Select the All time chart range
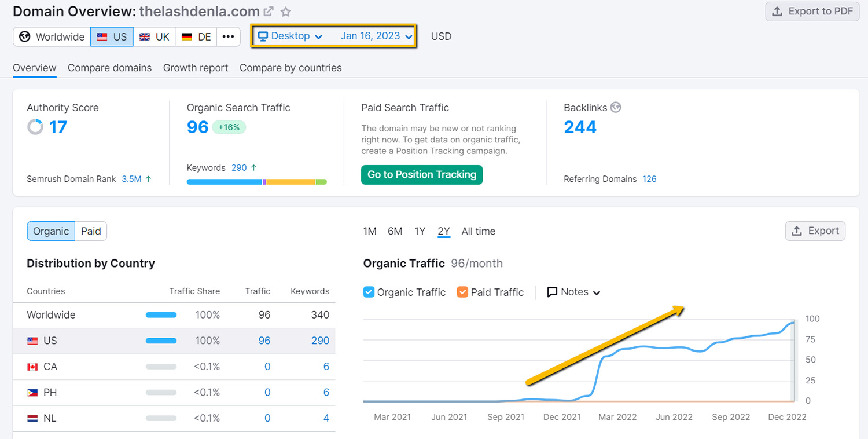This screenshot has height=439, width=868. point(478,231)
